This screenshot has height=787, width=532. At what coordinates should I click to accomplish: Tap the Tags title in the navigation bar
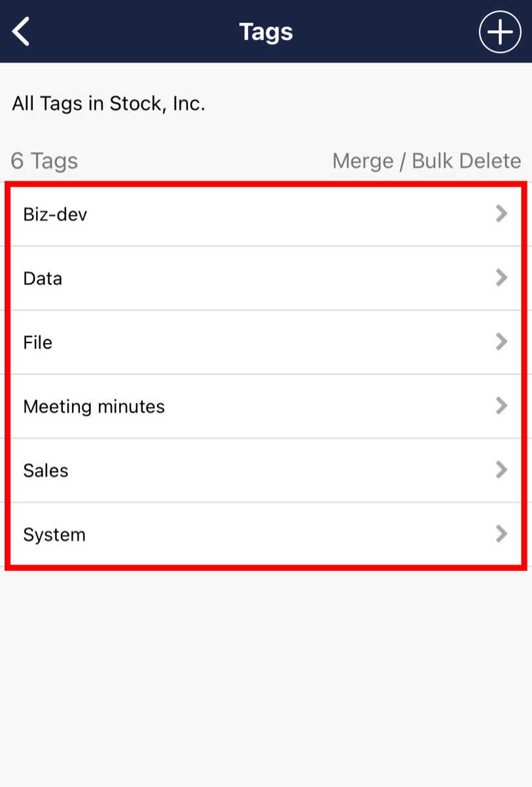click(x=266, y=31)
